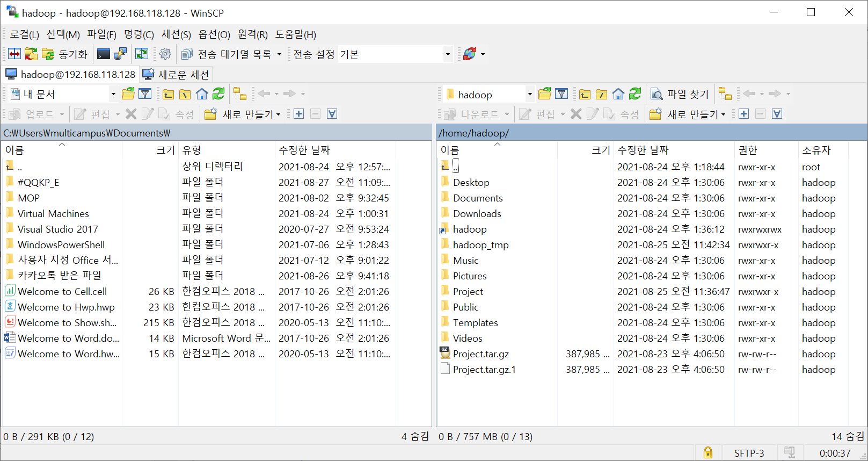The width and height of the screenshot is (868, 461).
Task: Switch to hadoop@192.168.118.128 session tab
Action: [x=70, y=74]
